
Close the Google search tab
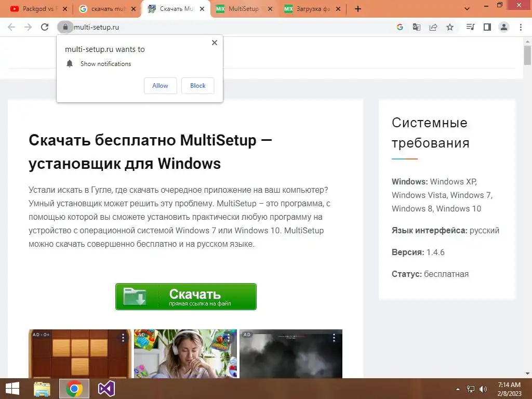pyautogui.click(x=134, y=9)
